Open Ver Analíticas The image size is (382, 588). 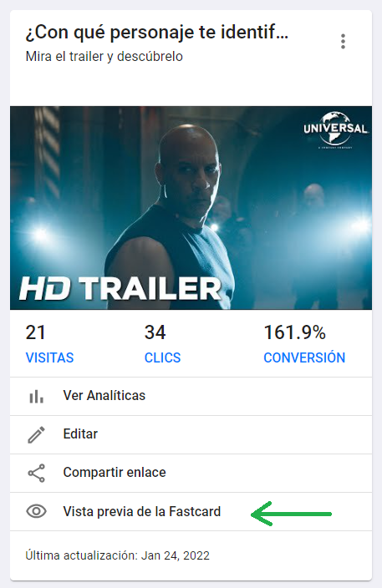click(x=191, y=397)
